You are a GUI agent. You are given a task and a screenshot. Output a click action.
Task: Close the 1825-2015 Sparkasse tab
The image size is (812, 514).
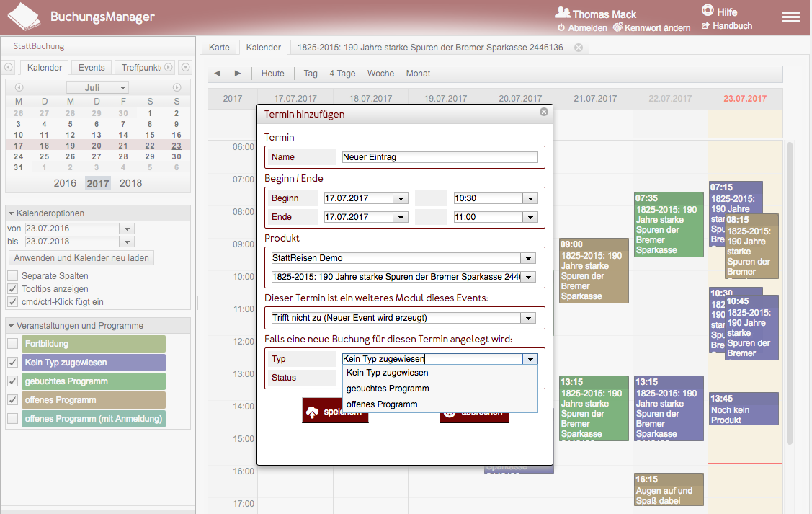click(x=578, y=48)
